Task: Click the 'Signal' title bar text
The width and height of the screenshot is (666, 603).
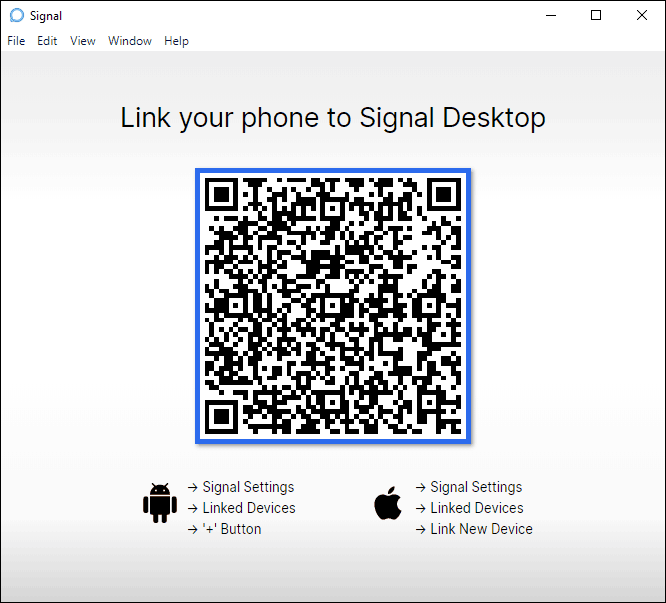Action: pos(46,16)
